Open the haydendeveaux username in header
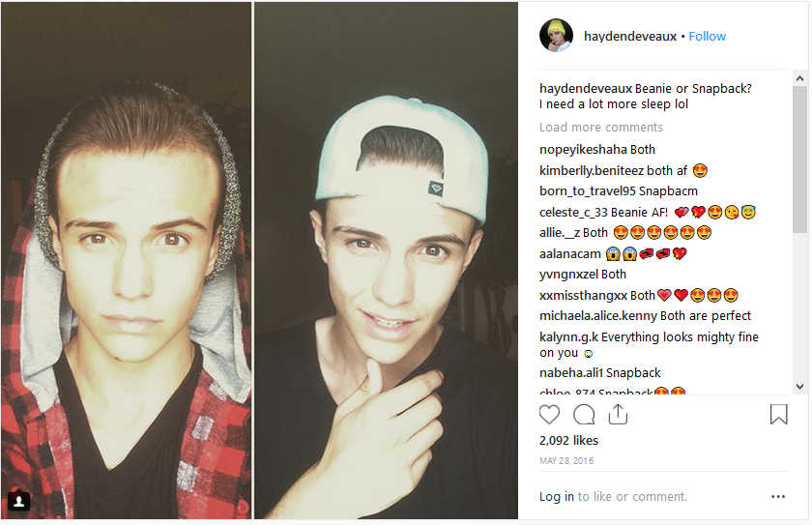The height and width of the screenshot is (525, 812). [x=628, y=36]
